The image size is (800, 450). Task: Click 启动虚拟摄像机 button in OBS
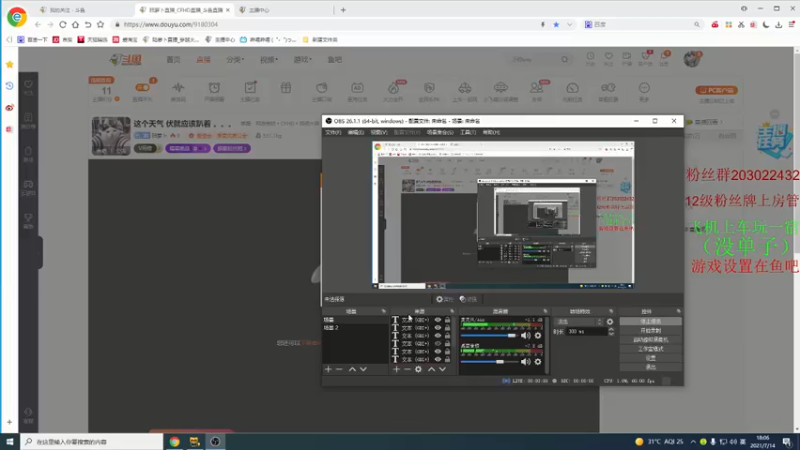[651, 340]
